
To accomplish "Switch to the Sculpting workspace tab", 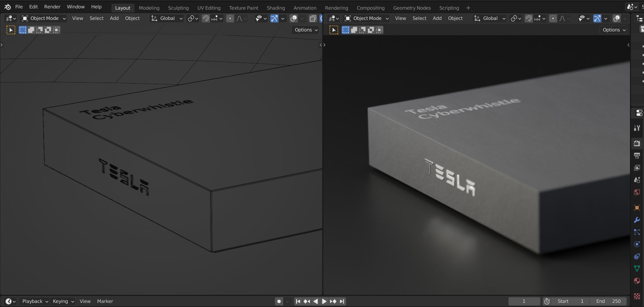I will click(x=178, y=8).
